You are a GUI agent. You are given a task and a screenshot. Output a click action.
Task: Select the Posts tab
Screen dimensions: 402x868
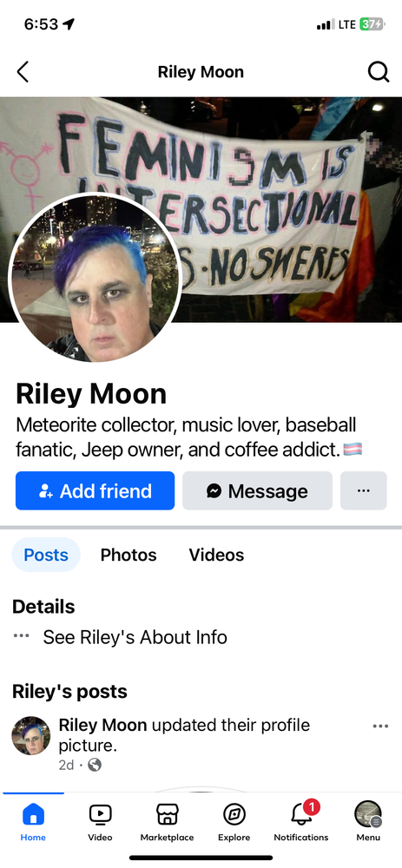[x=46, y=555]
